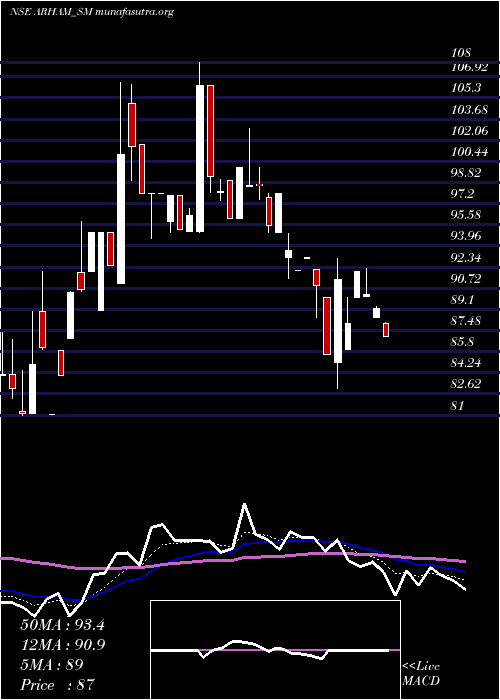Click the Price : 87 readout
Image resolution: width=500 pixels, height=700 pixels.
tap(58, 685)
